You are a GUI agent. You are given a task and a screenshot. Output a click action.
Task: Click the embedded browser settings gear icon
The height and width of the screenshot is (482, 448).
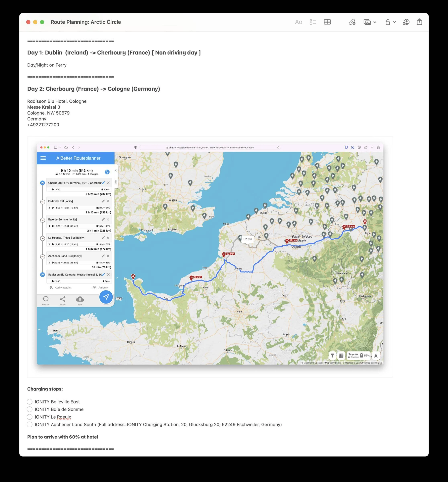(x=359, y=147)
